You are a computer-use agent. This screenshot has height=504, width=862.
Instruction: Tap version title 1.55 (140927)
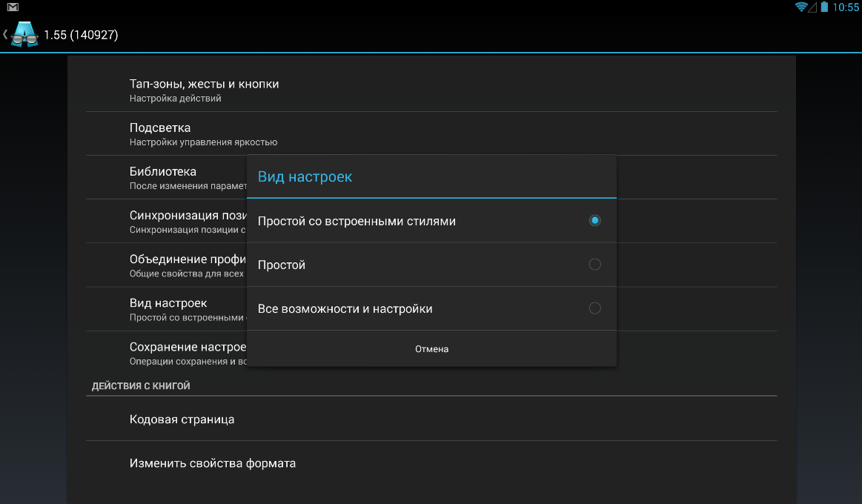coord(81,35)
